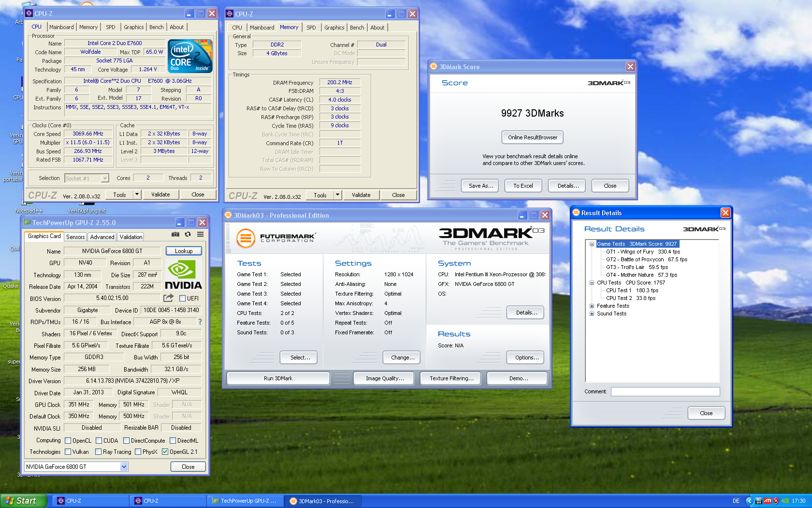Toggle the UEFI checkbox in GPU-Z
The height and width of the screenshot is (508, 812).
click(x=183, y=299)
